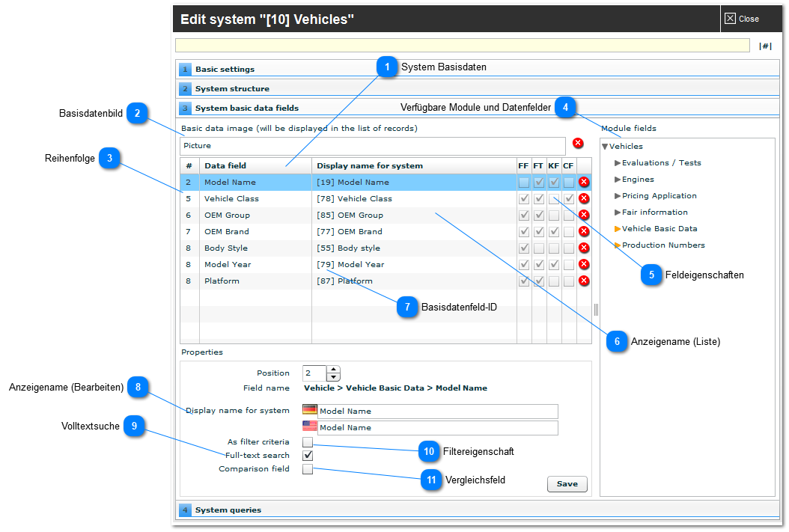Select the Platform data field cell

255,281
